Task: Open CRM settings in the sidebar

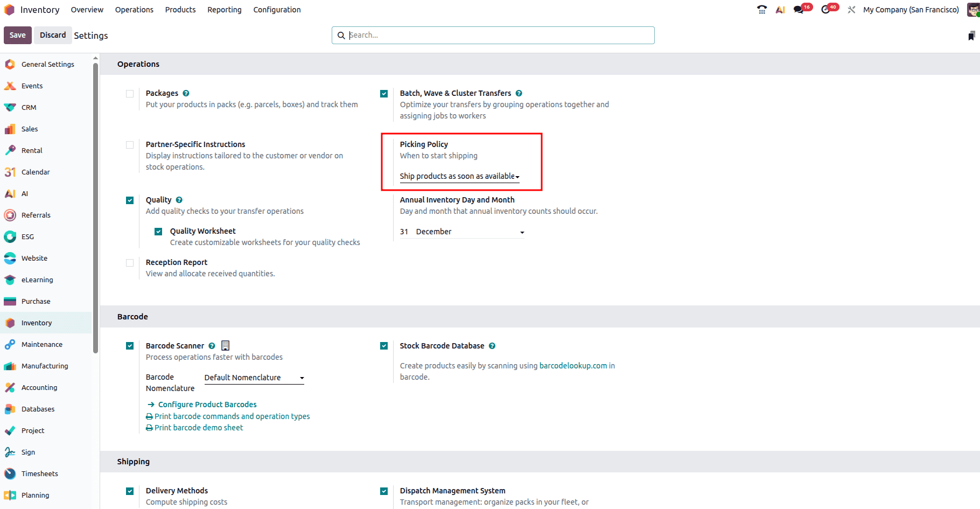Action: pyautogui.click(x=46, y=107)
